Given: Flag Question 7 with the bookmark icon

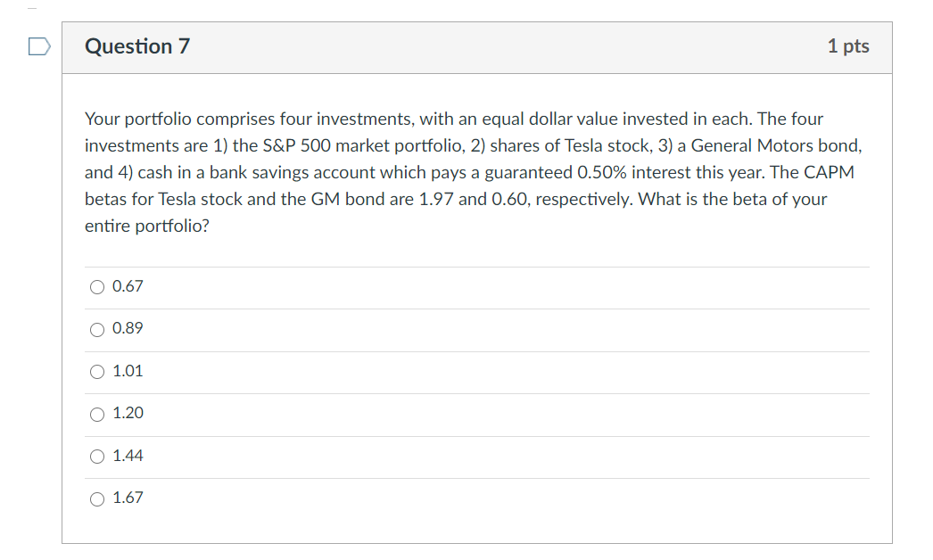Looking at the screenshot, I should [x=38, y=46].
